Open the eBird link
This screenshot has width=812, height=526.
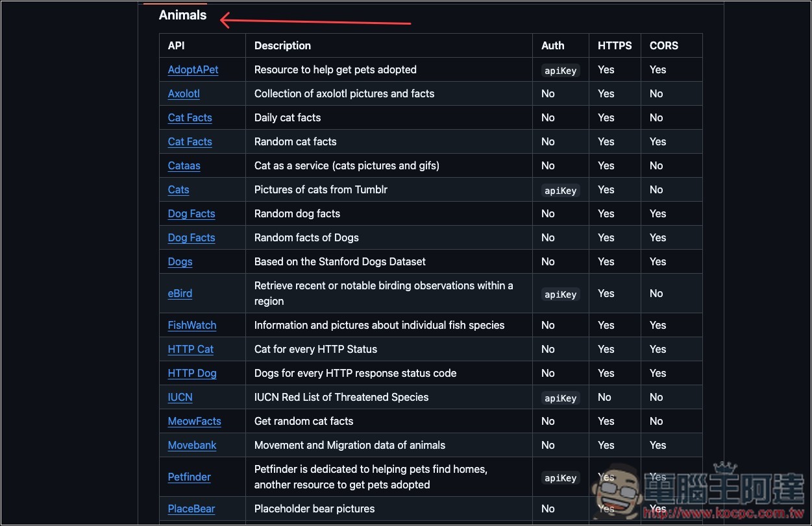[x=180, y=294]
